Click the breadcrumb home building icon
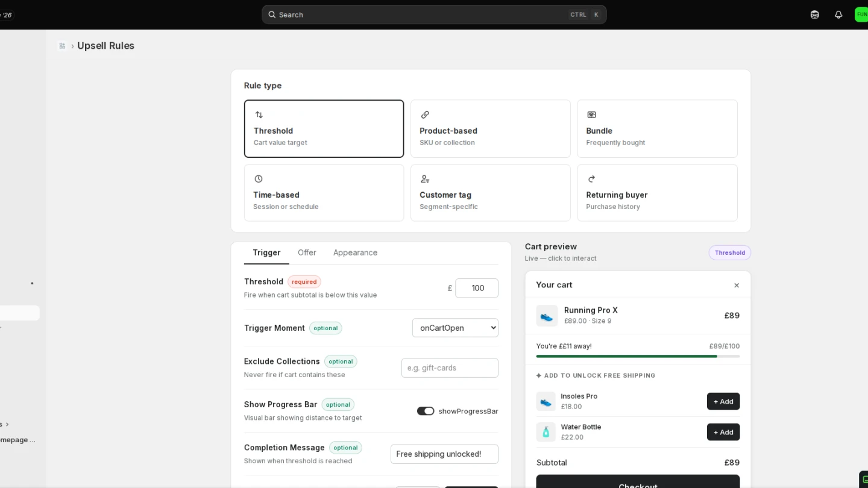This screenshot has height=488, width=868. [x=62, y=46]
